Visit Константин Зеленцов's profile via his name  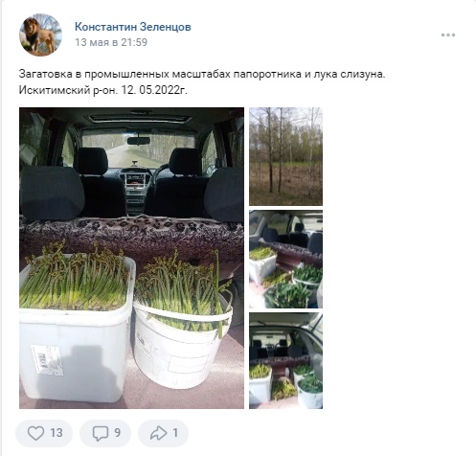(x=133, y=27)
